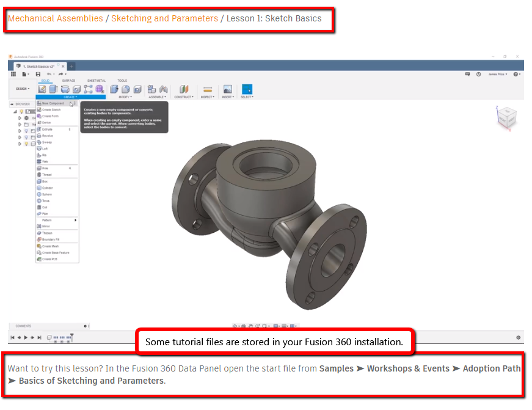Viewport: 532px width, 410px height.
Task: Open the MODIFY dropdown
Action: [x=125, y=97]
